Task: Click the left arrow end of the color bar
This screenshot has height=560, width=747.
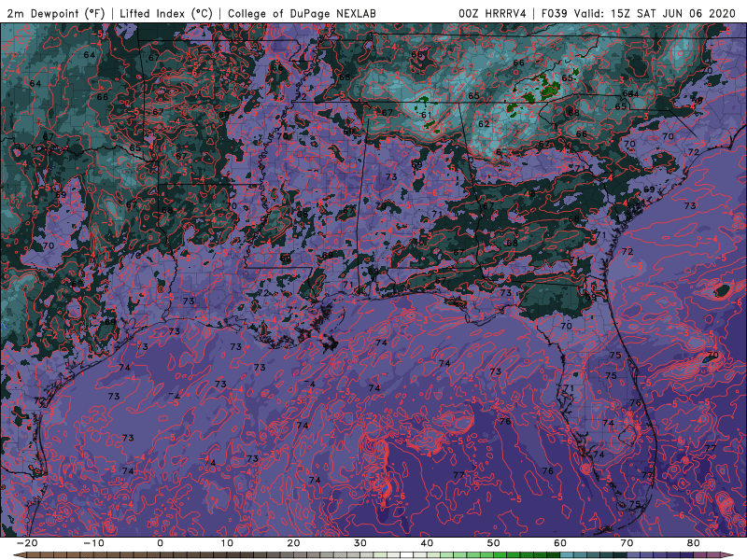Action: pos(19,554)
